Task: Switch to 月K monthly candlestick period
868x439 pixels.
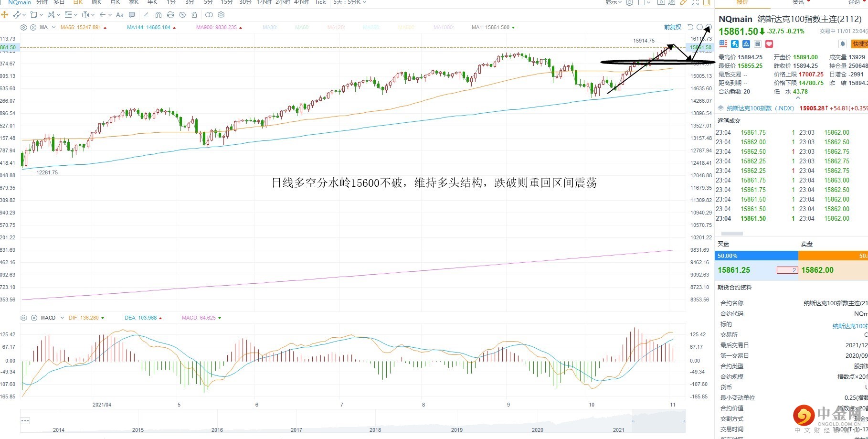Action: click(x=115, y=2)
